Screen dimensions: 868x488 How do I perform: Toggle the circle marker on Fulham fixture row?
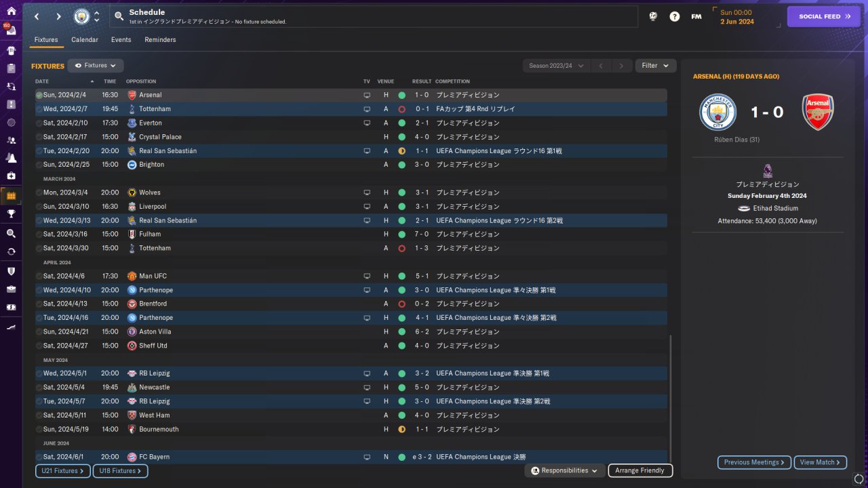(39, 234)
